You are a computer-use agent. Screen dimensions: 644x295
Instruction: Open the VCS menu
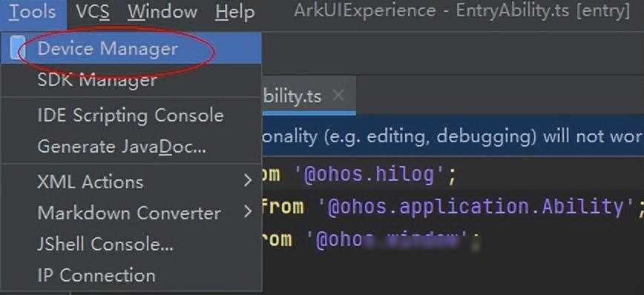[x=93, y=11]
